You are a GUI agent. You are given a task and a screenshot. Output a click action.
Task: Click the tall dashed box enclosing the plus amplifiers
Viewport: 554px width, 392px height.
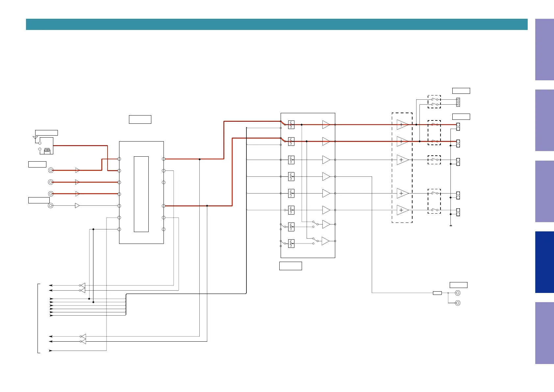pyautogui.click(x=402, y=168)
